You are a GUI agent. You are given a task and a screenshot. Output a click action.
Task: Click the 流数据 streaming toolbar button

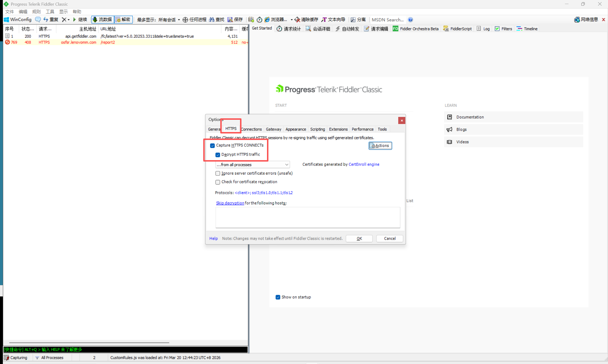coord(103,20)
